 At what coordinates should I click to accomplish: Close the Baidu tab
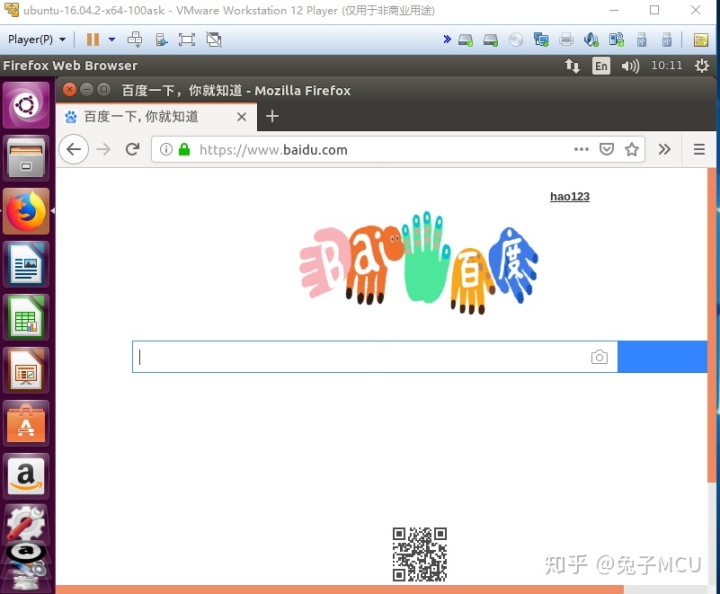pos(242,117)
